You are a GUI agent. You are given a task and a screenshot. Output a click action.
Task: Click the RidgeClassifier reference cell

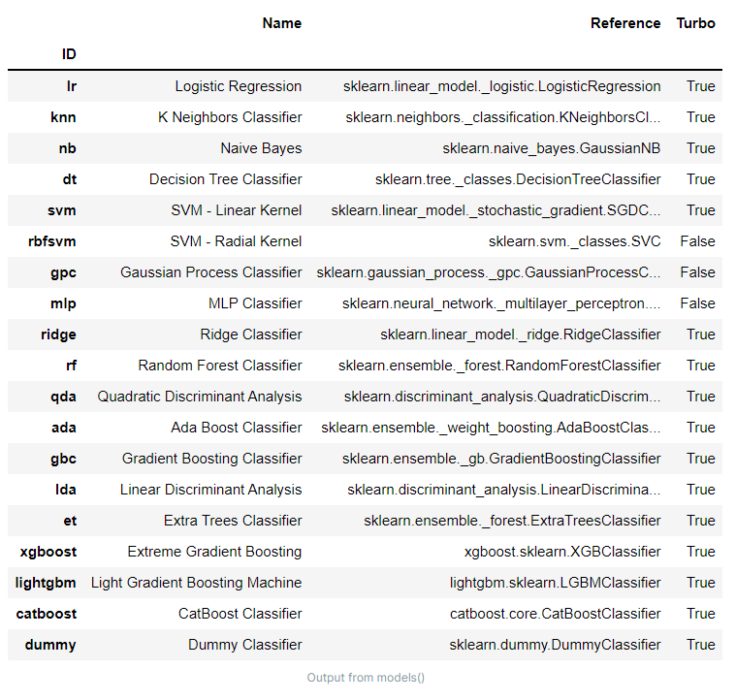click(x=521, y=334)
